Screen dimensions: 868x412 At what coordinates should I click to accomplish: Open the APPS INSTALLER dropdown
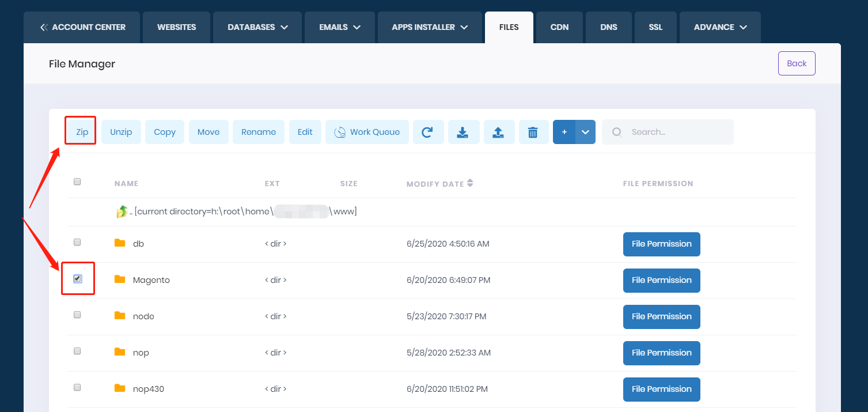(429, 27)
